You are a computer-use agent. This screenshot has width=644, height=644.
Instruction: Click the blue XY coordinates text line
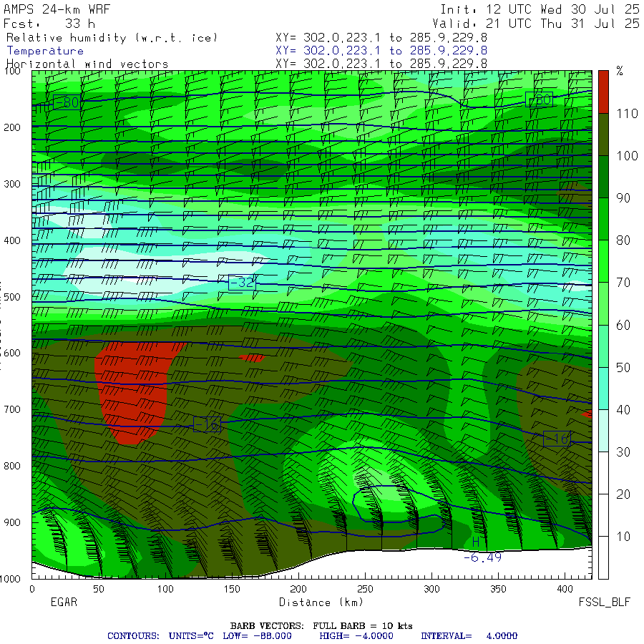tap(381, 51)
